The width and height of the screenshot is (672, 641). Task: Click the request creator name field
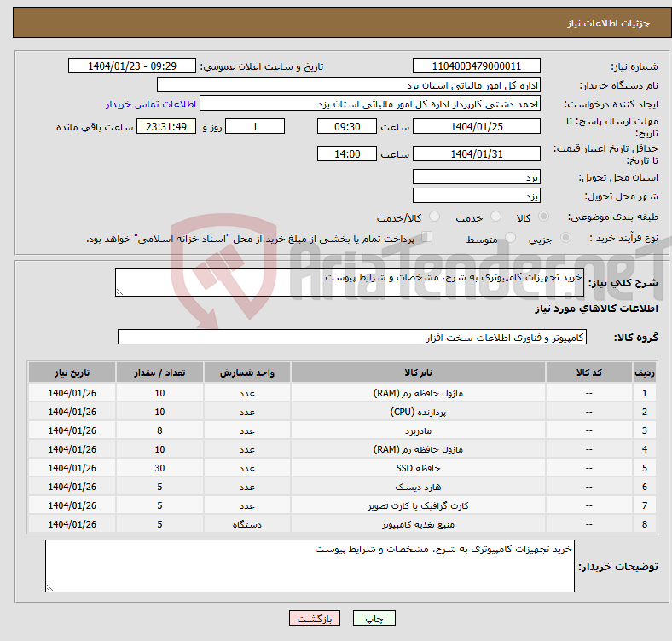pos(370,104)
